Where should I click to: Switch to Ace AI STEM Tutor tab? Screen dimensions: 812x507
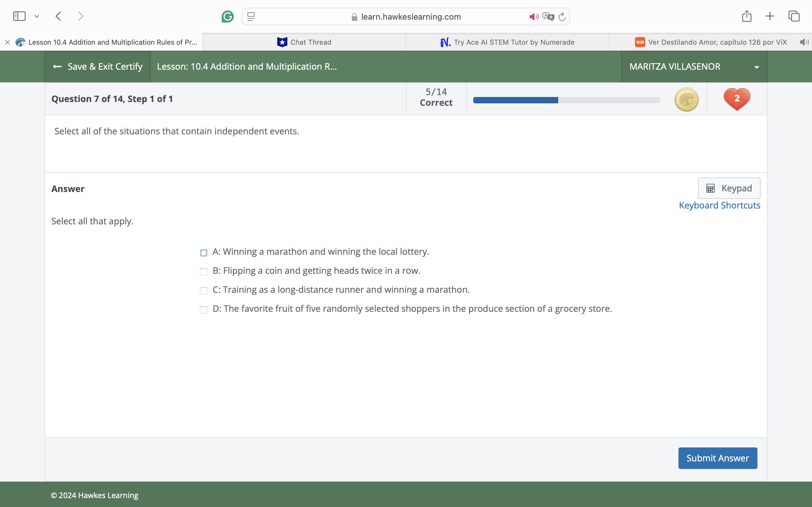(x=507, y=42)
